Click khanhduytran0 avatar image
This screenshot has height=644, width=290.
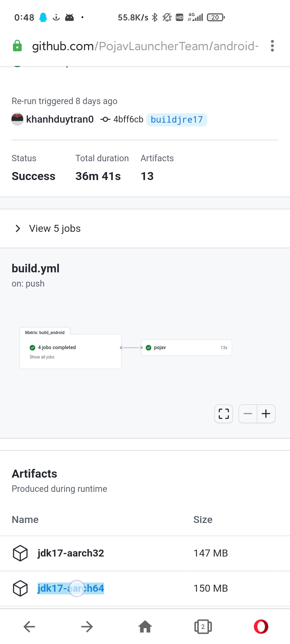(x=17, y=119)
